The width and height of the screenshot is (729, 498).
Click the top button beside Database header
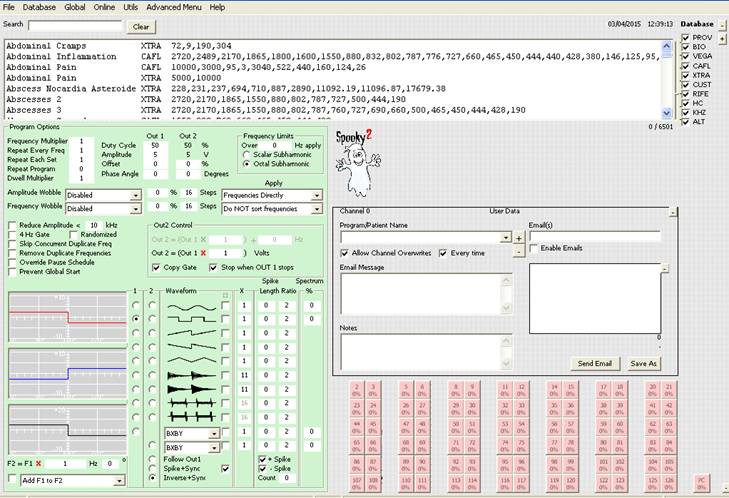point(722,25)
